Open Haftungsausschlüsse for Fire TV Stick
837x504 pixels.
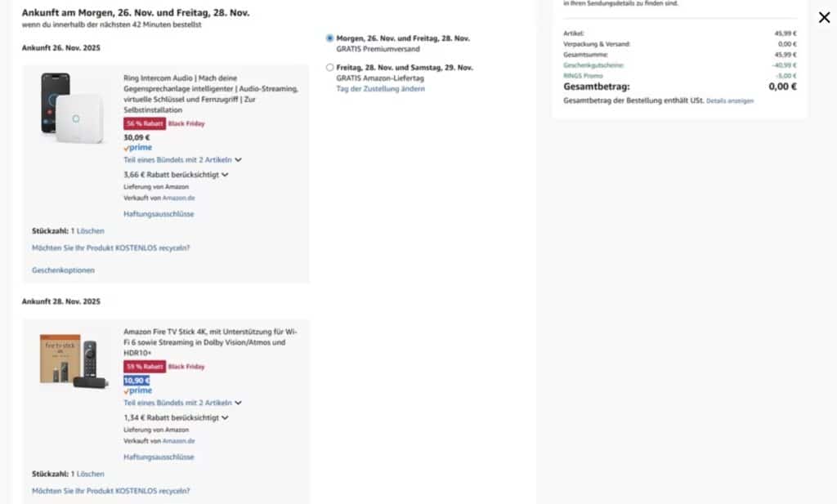click(159, 457)
